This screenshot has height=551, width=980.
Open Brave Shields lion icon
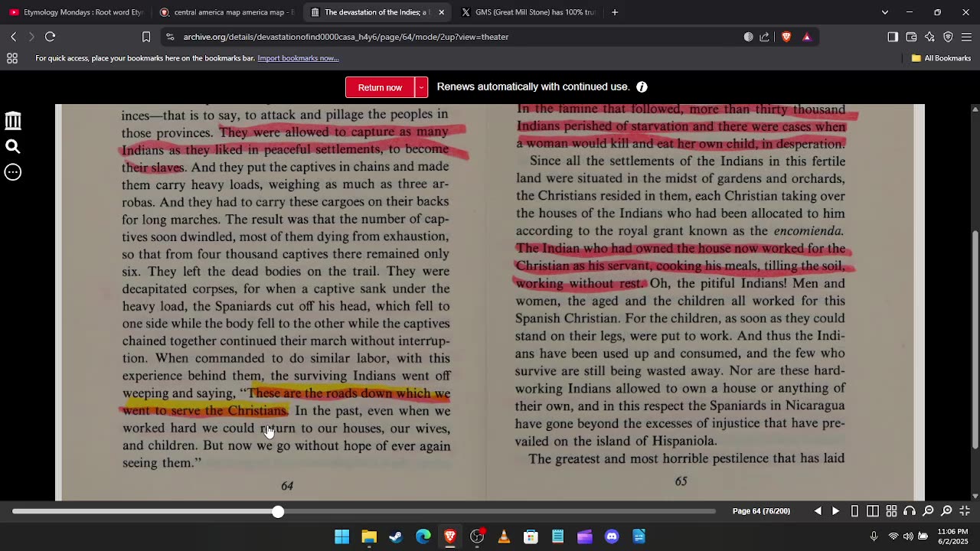(x=786, y=37)
